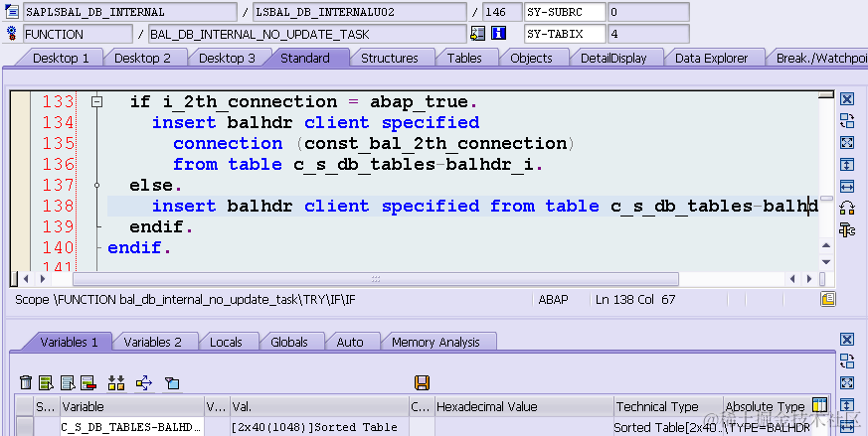Switch to the Auto tab
868x436 pixels.
click(x=350, y=342)
